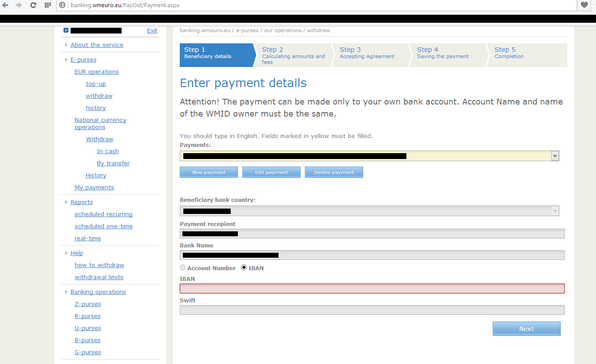Select the IBAN radio button
The height and width of the screenshot is (364, 596).
(244, 268)
